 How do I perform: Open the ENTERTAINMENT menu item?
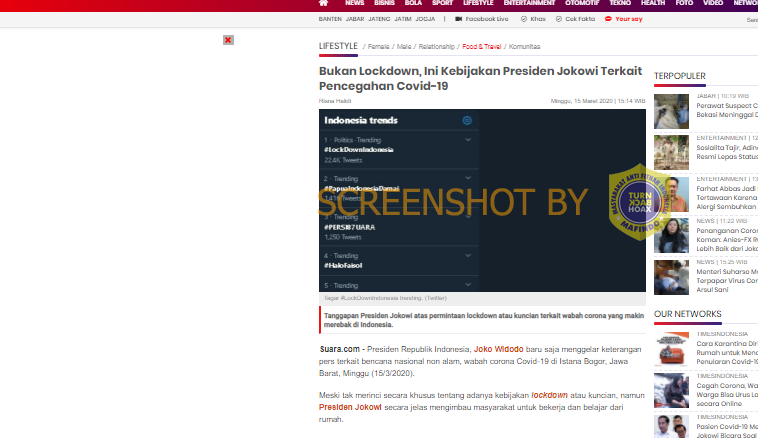(529, 3)
